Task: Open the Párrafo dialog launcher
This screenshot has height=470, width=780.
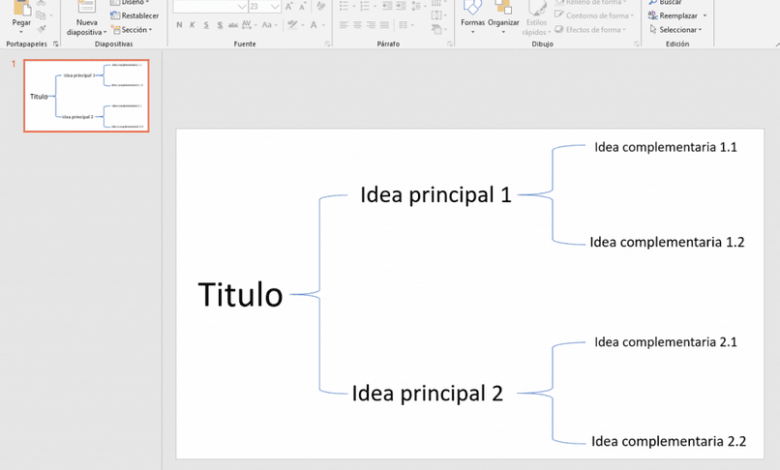Action: [x=450, y=44]
